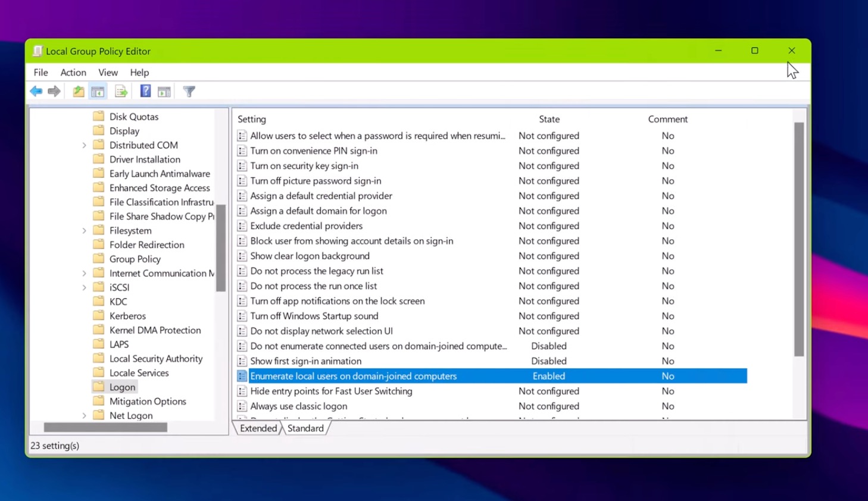The width and height of the screenshot is (868, 501).
Task: Navigate up one level using the folder icon
Action: pyautogui.click(x=78, y=91)
